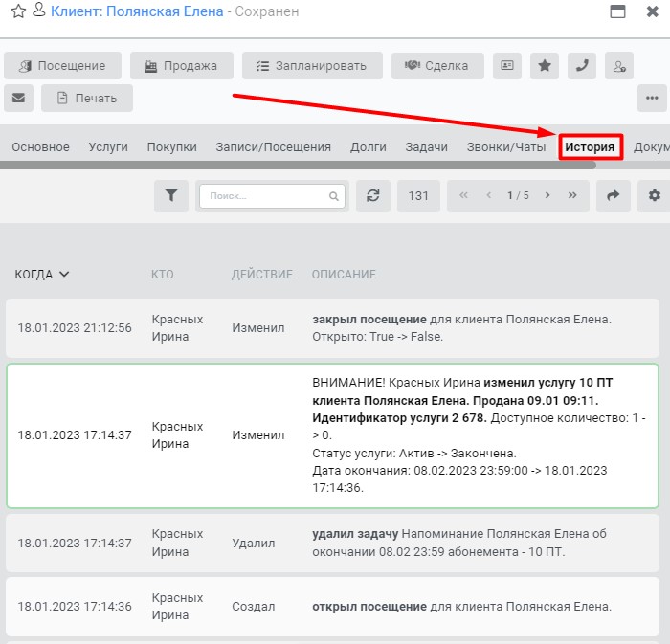Click Изменил in the highlighted row

click(x=258, y=435)
